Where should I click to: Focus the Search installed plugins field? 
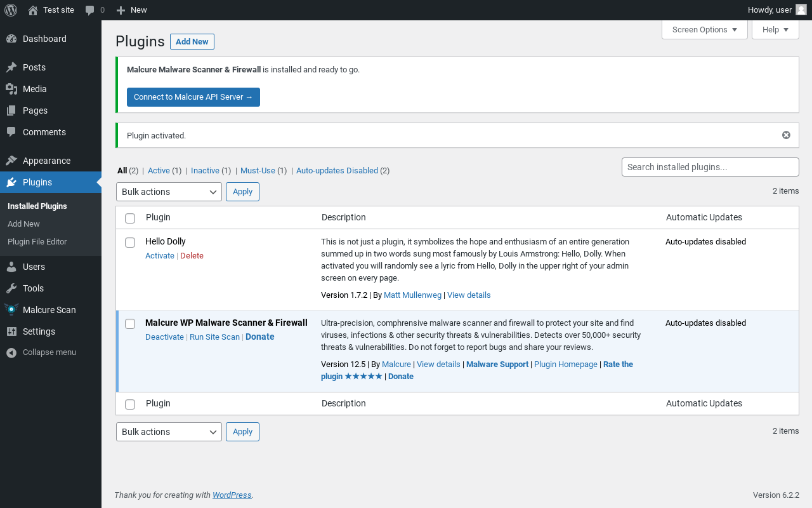tap(710, 167)
